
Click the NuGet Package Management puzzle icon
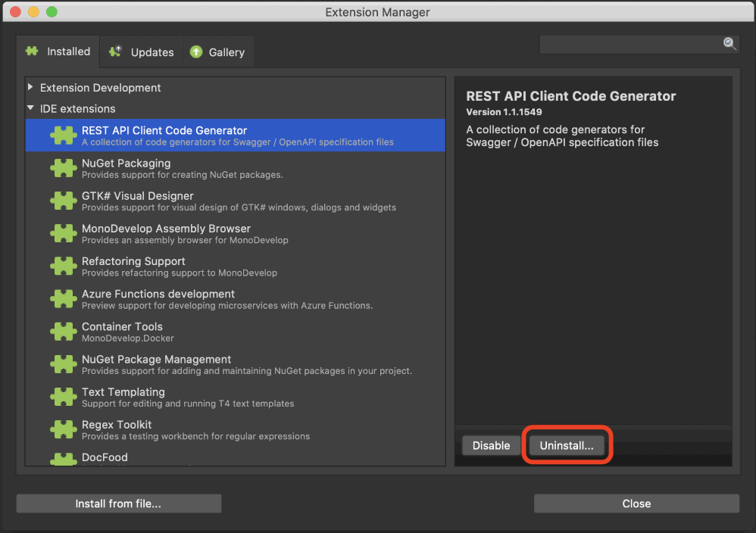click(63, 364)
